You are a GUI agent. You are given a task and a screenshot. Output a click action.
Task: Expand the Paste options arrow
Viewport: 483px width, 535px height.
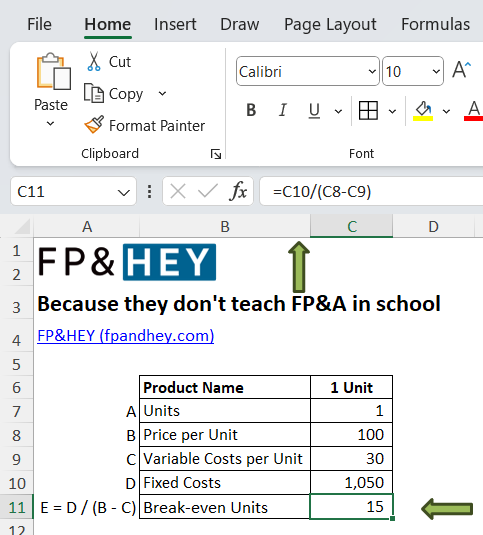pos(50,124)
